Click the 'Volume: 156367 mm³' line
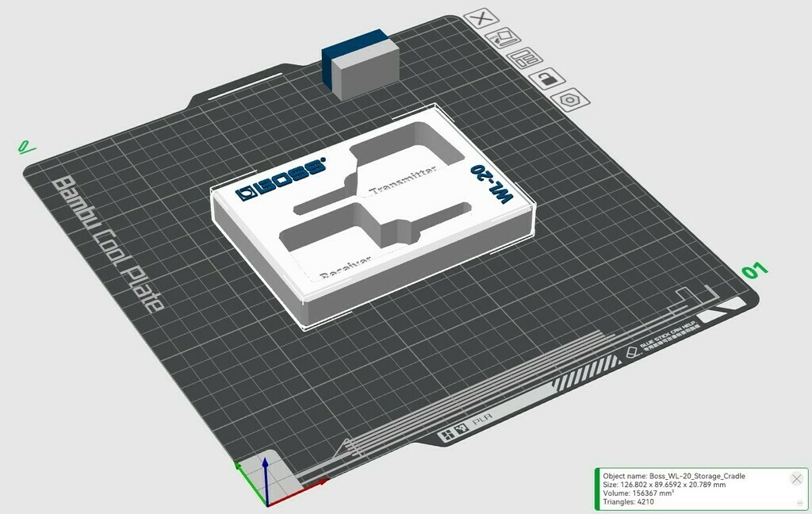Image resolution: width=812 pixels, height=514 pixels. point(638,493)
